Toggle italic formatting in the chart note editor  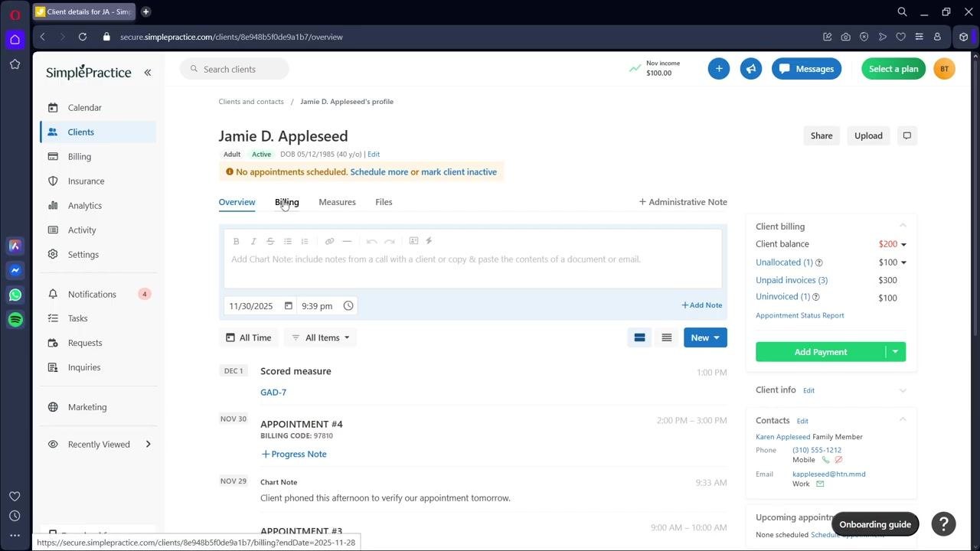coord(253,241)
